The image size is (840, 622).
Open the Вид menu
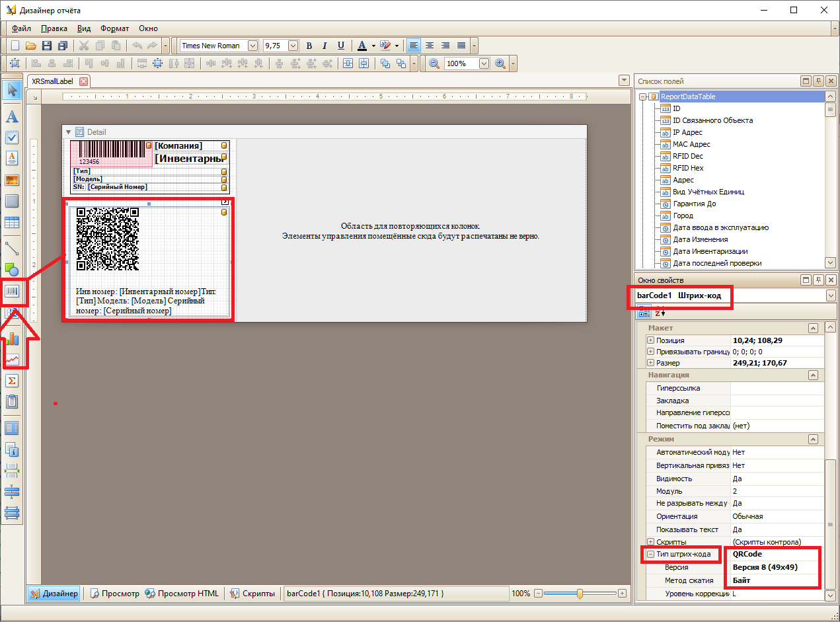84,28
